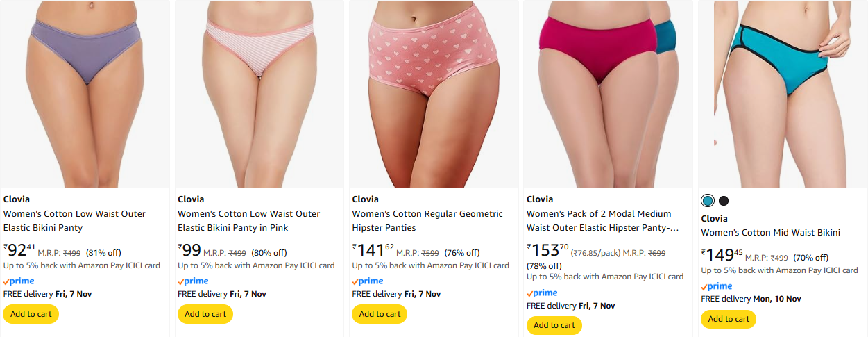Click prime badge for Cotton Mid Waist Bikini

(x=716, y=286)
